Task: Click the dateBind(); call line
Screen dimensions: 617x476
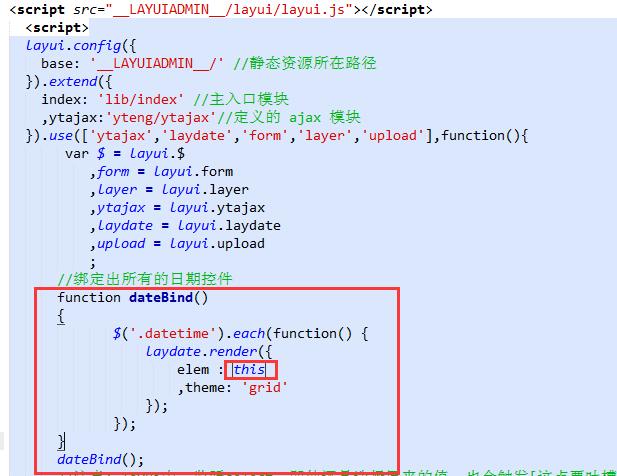Action: 101,459
